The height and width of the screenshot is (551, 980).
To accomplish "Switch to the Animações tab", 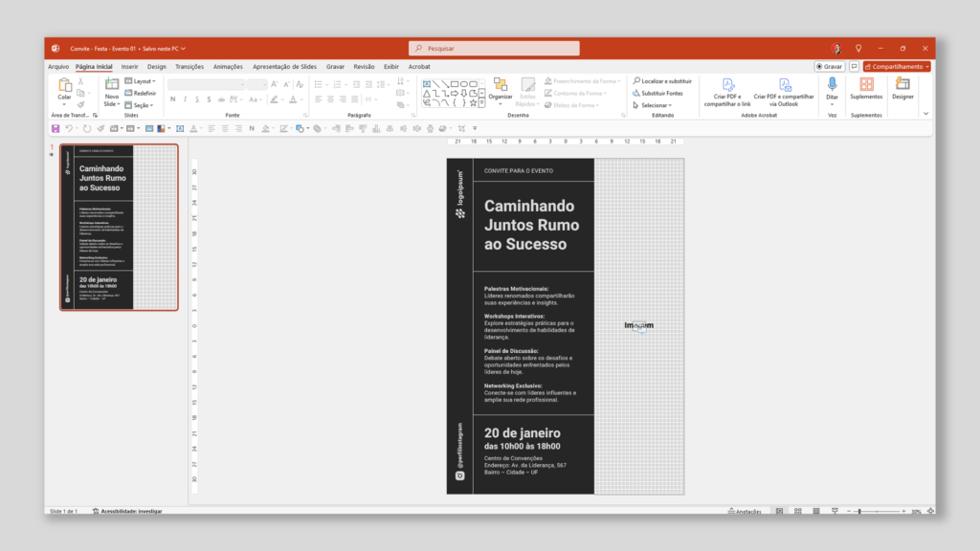I will pos(228,66).
